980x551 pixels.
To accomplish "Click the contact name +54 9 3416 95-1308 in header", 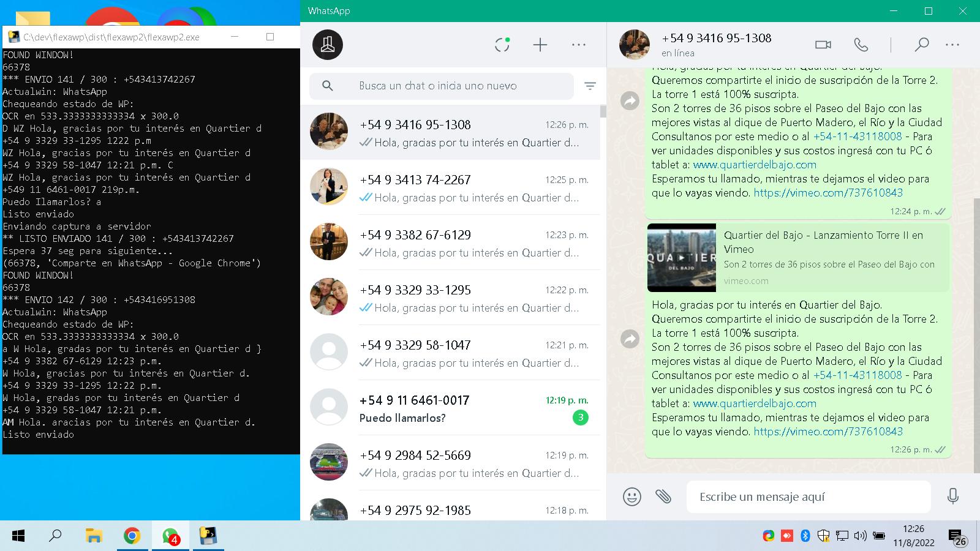I will pyautogui.click(x=717, y=38).
